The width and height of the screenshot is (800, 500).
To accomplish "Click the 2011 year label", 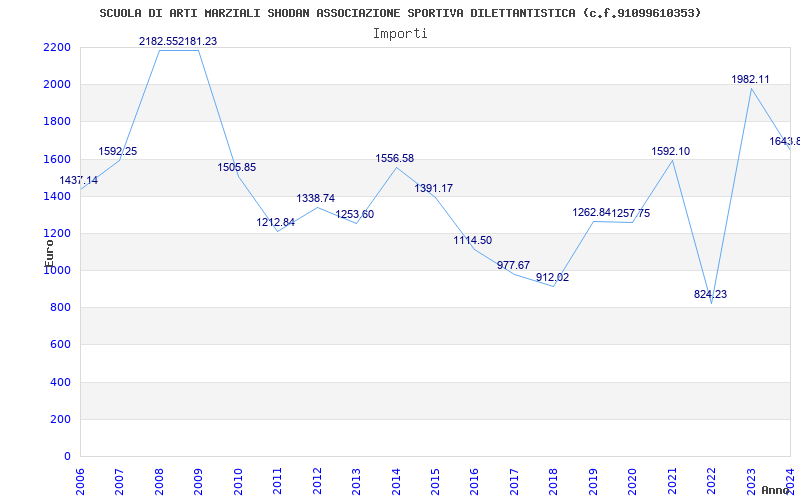I will pyautogui.click(x=278, y=481).
